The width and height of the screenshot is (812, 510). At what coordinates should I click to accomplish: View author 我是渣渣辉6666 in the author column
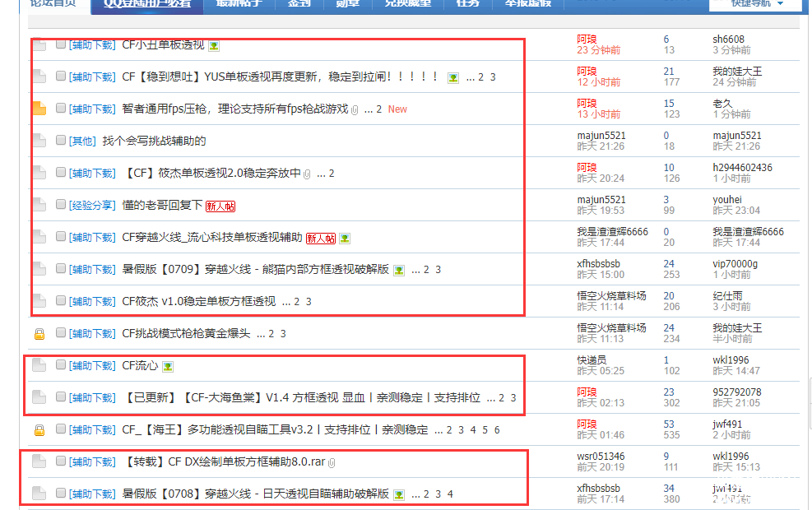pos(613,231)
